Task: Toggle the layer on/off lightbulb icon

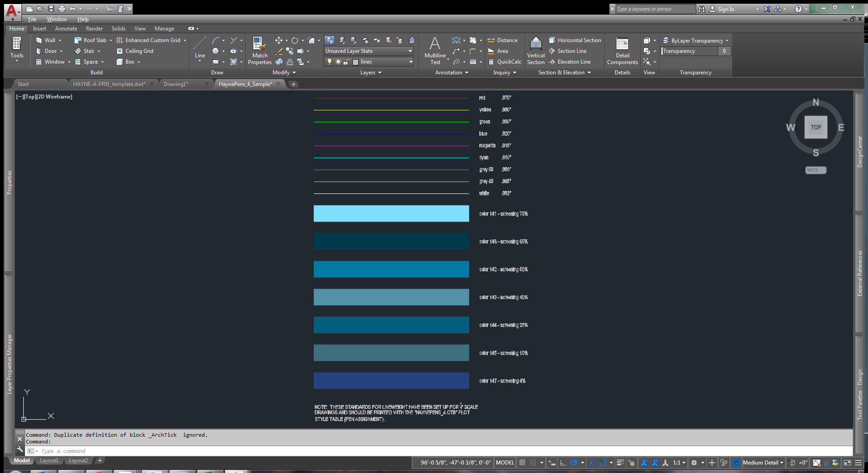Action: [x=330, y=62]
